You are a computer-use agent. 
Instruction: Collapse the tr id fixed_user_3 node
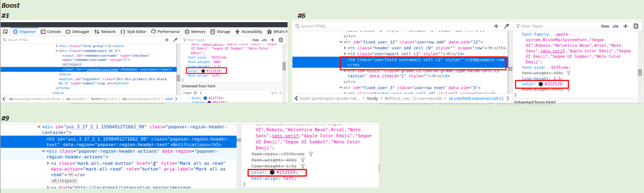(341, 88)
